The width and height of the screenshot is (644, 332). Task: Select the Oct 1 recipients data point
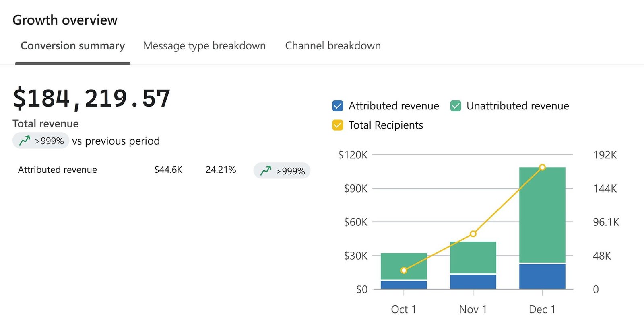[404, 271]
